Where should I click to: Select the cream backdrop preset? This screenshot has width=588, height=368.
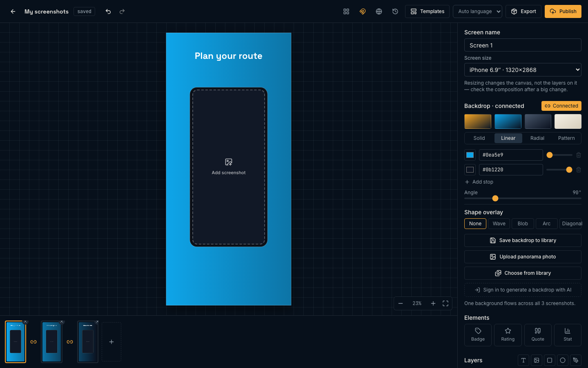(x=568, y=121)
